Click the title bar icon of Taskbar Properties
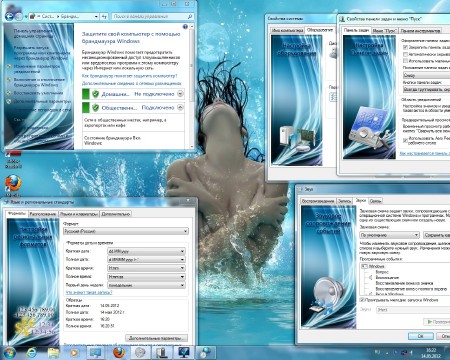Viewport: 450px width, 360px height. click(x=342, y=19)
